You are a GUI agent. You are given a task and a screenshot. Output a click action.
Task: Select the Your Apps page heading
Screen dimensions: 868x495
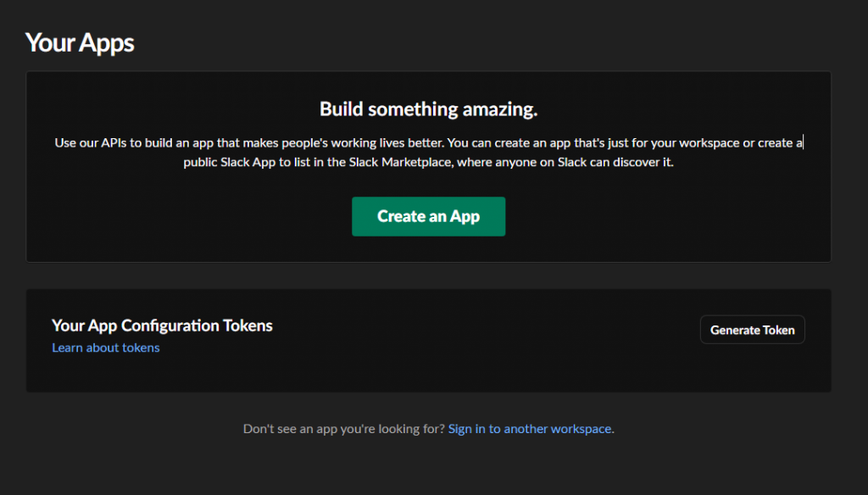[80, 43]
